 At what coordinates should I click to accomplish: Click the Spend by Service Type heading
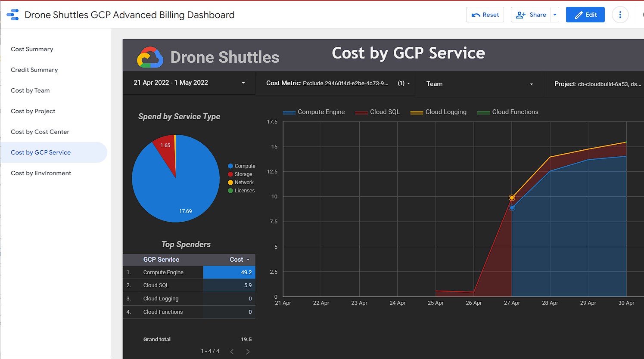(179, 117)
